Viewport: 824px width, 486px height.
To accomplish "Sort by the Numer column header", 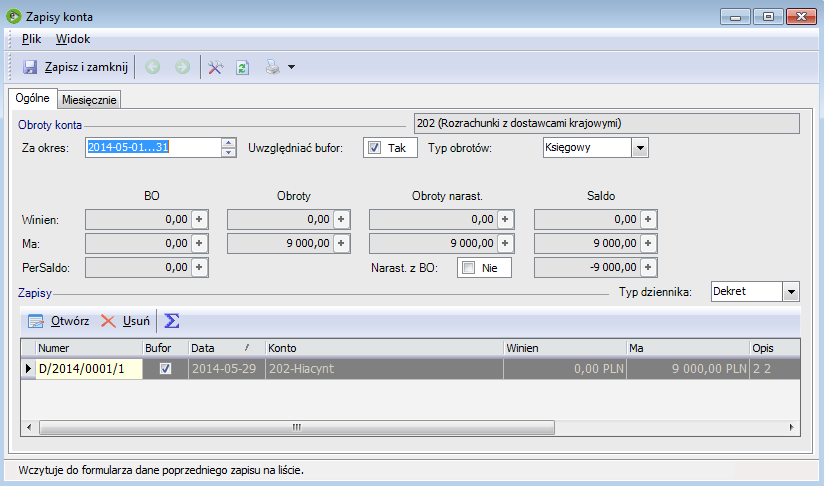I will 89,348.
